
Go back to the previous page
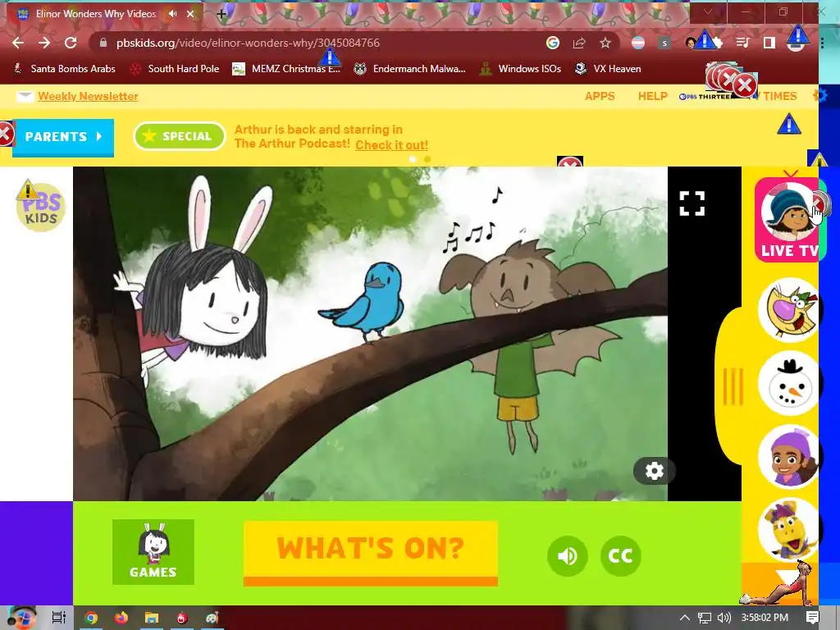point(18,43)
